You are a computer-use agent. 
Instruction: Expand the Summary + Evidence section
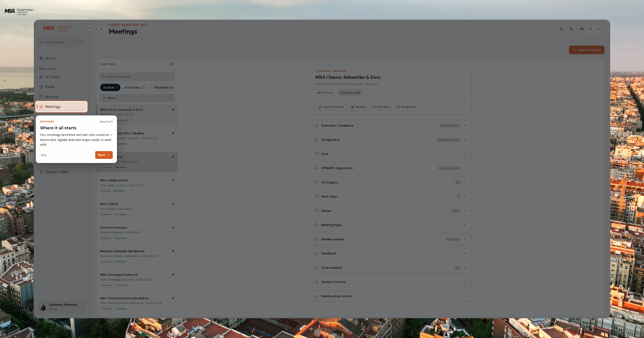click(x=391, y=126)
